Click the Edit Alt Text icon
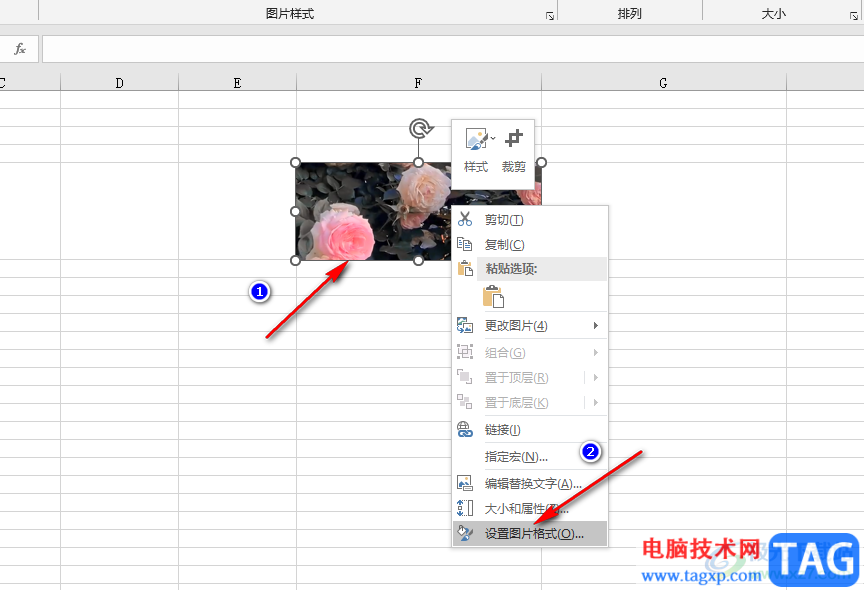Viewport: 864px width, 590px height. (465, 483)
